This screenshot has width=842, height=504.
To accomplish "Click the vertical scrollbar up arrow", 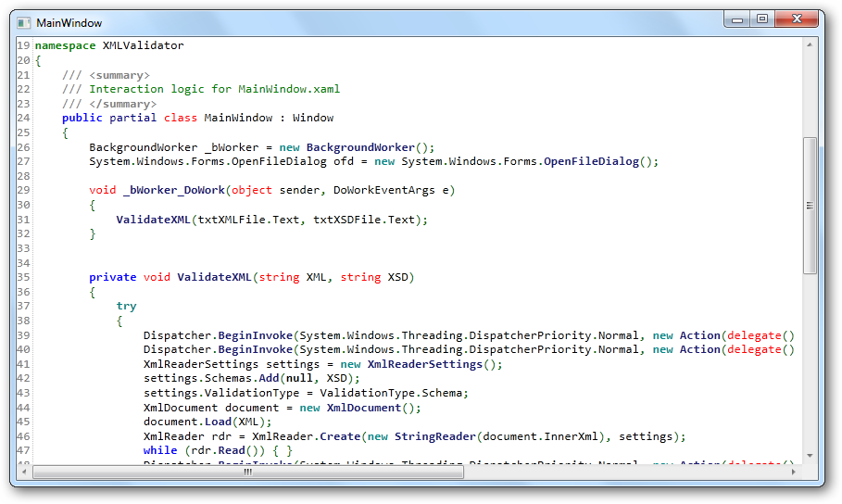I will coord(810,44).
